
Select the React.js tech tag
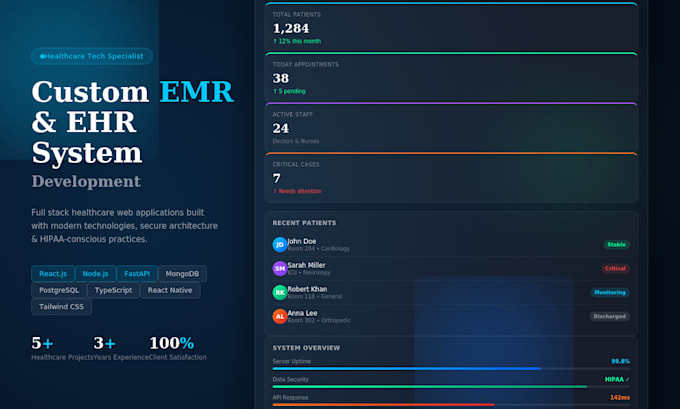[x=53, y=274]
